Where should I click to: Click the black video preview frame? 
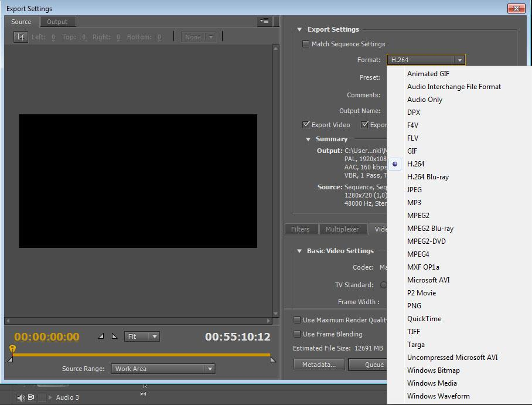(x=138, y=181)
